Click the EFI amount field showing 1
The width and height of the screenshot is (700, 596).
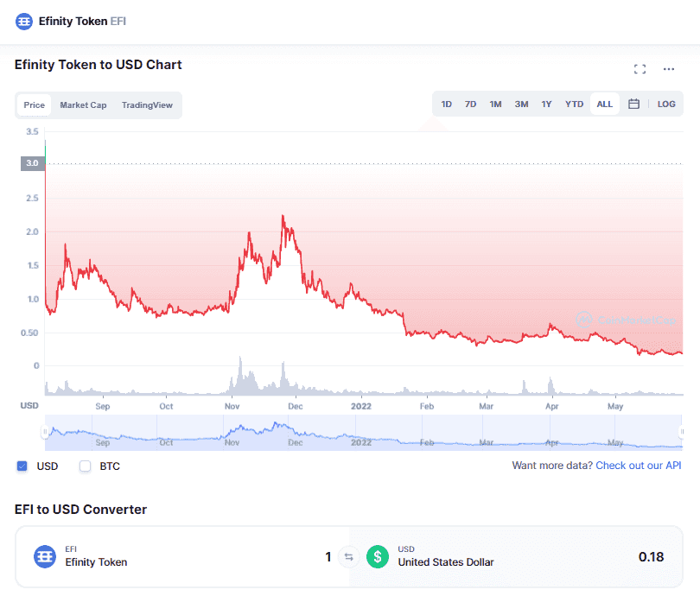[328, 557]
